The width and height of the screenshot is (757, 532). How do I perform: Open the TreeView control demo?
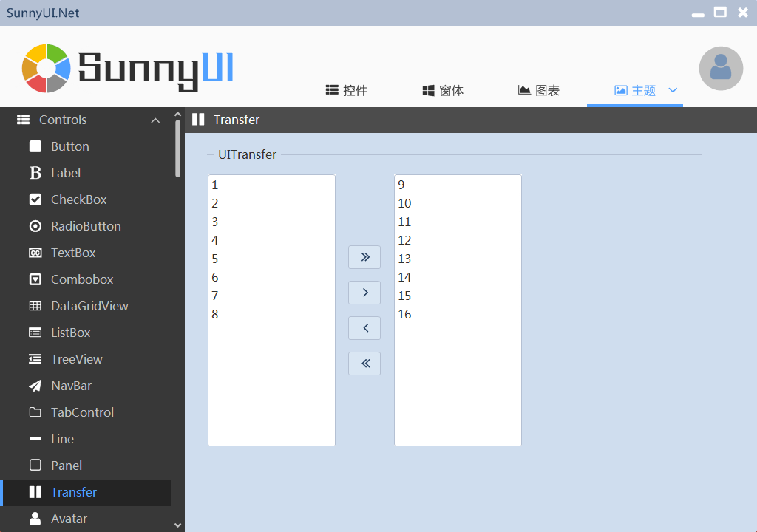76,359
